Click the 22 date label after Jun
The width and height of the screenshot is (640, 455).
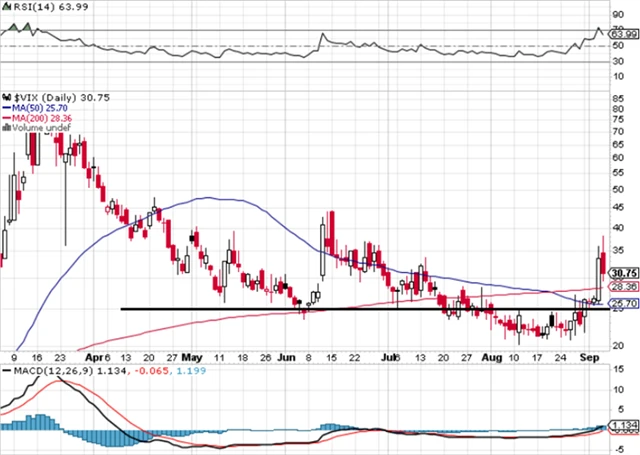pos(354,358)
